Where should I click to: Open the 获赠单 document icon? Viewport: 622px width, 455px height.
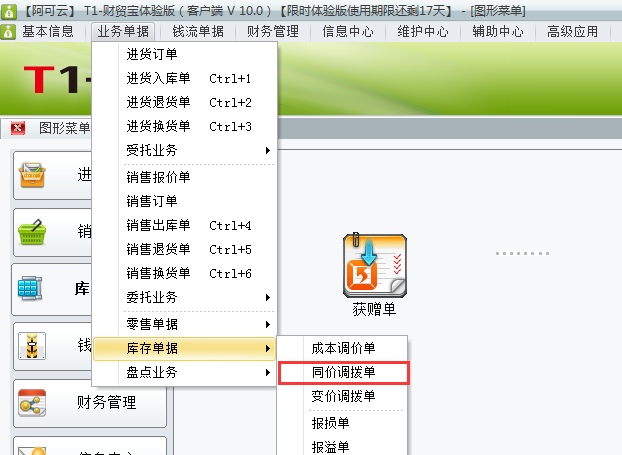pos(374,266)
